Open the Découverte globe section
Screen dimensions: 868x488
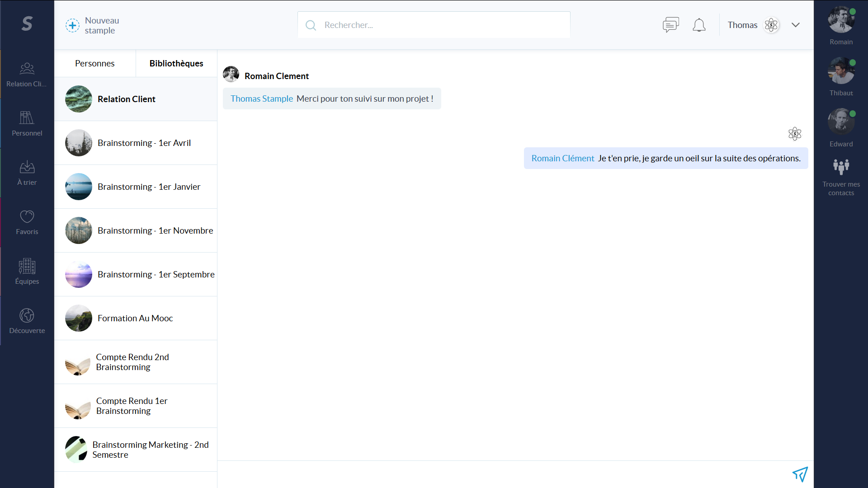point(27,321)
